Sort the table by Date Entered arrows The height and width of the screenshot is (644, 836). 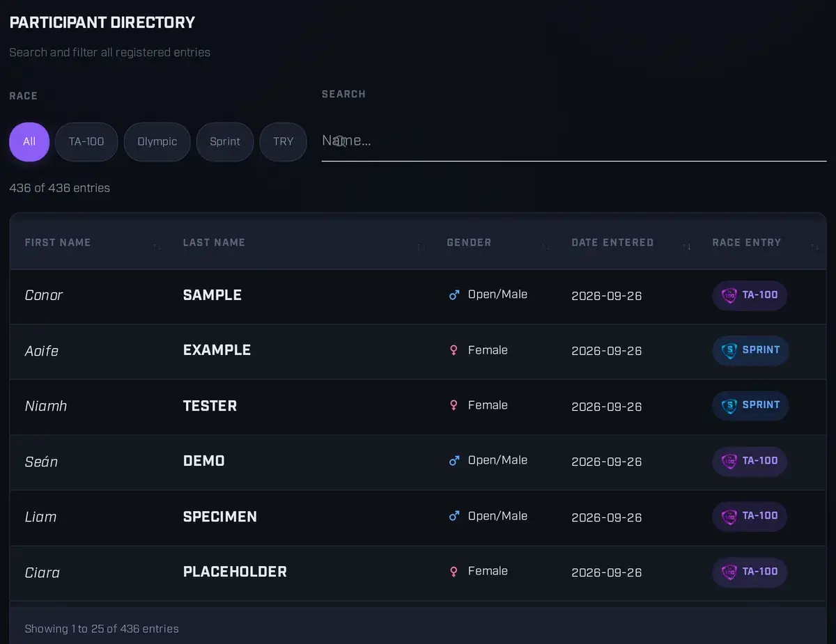click(687, 247)
